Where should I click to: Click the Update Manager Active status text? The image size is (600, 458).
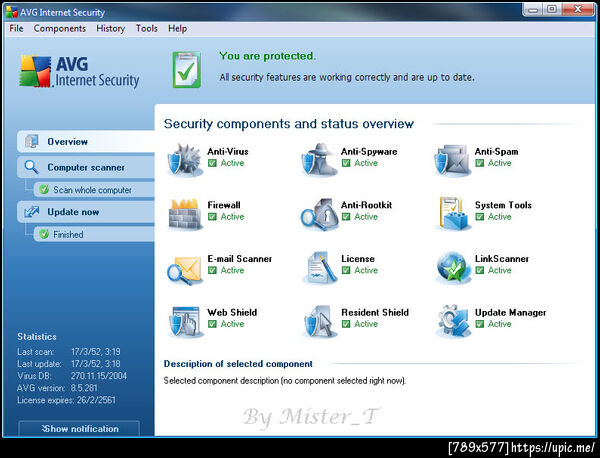[x=500, y=324]
